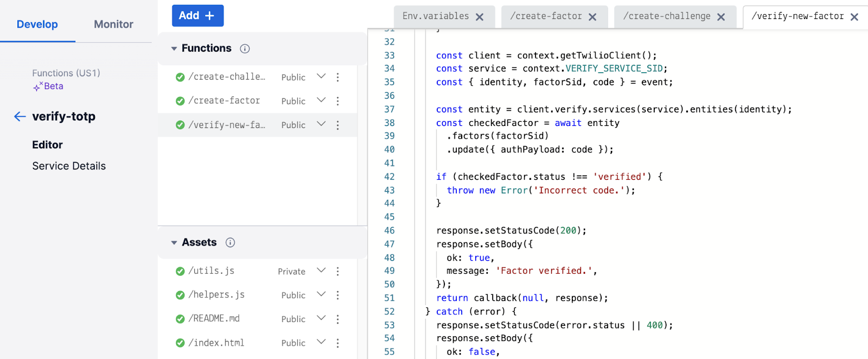This screenshot has width=868, height=359.
Task: Switch to the Develop tab
Action: click(37, 24)
